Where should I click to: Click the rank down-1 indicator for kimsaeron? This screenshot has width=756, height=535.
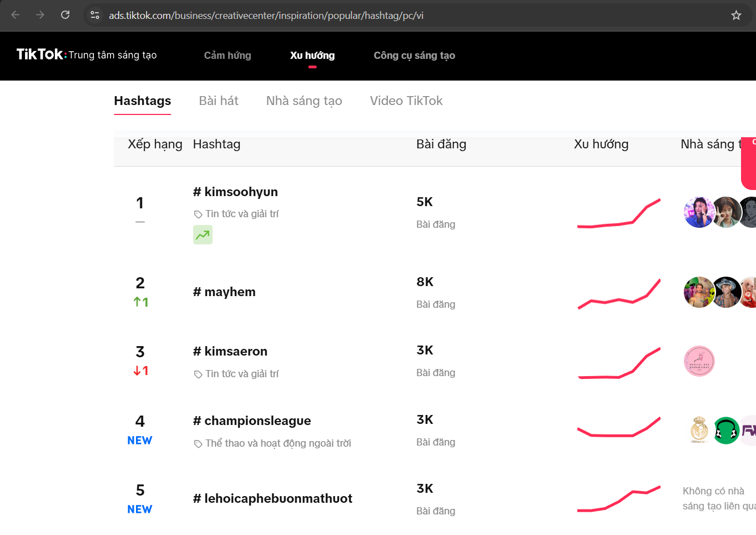pyautogui.click(x=140, y=371)
